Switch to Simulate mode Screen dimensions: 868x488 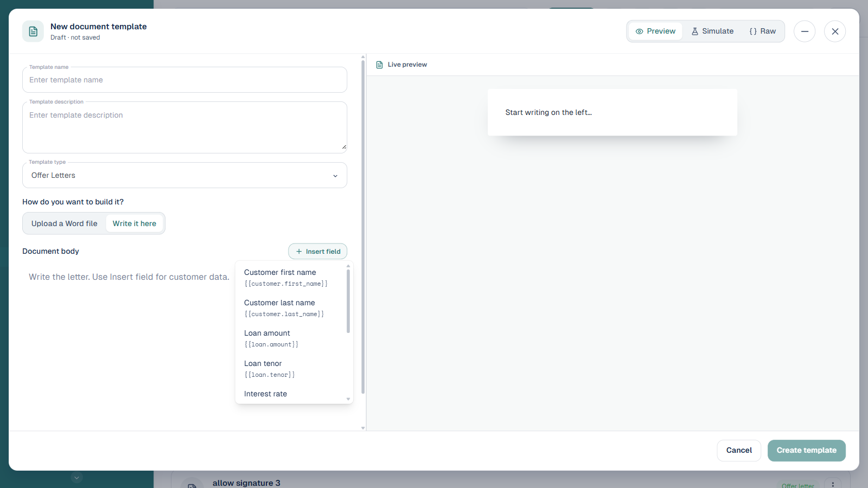(712, 31)
